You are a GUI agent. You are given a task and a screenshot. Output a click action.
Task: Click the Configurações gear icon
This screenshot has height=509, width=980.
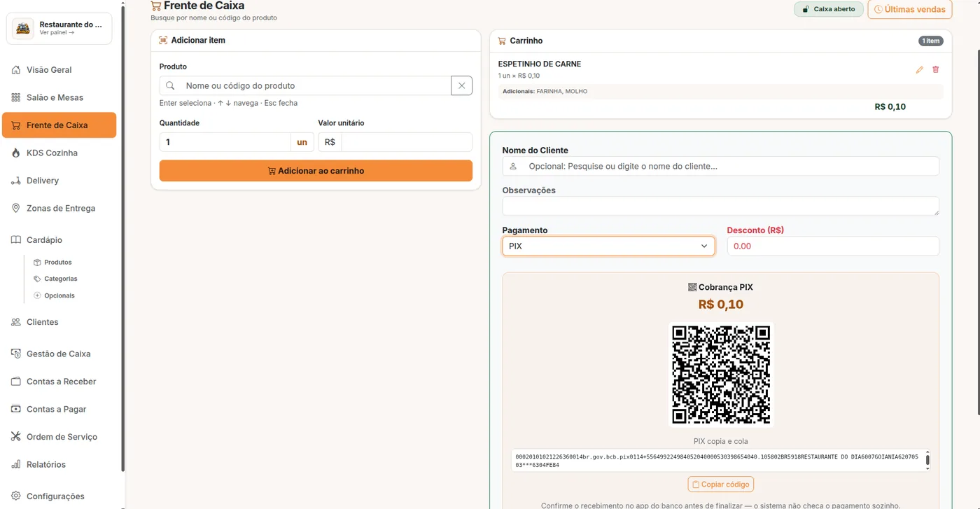(16, 496)
